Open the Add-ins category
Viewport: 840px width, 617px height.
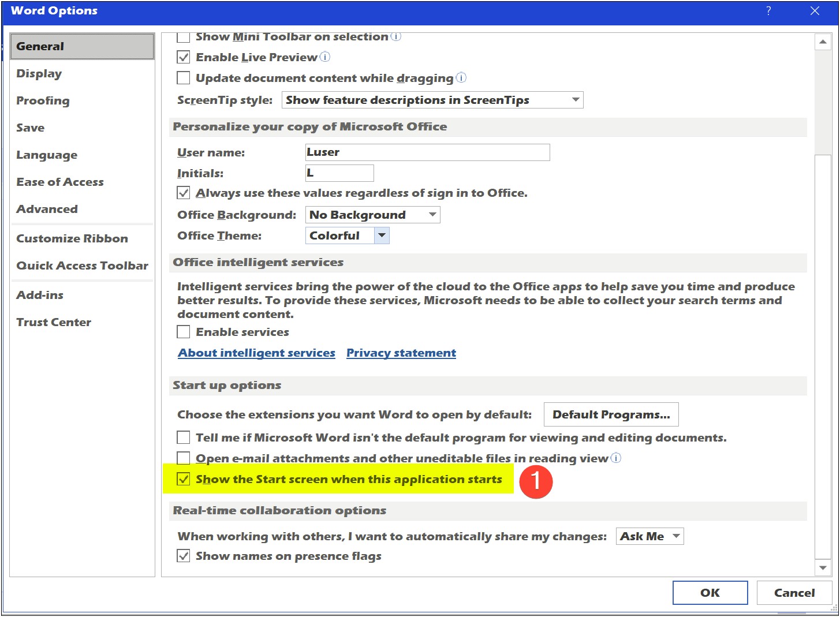(x=83, y=295)
